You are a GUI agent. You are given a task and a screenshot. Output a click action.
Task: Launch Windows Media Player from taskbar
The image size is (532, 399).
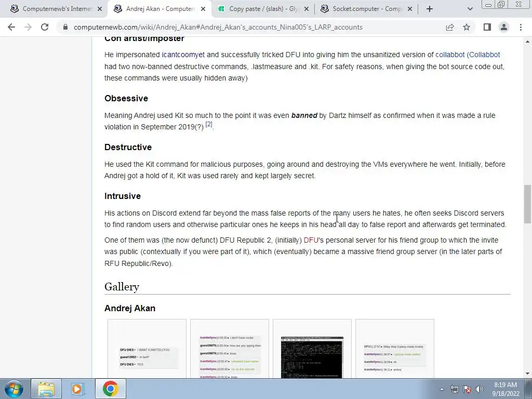click(x=78, y=389)
